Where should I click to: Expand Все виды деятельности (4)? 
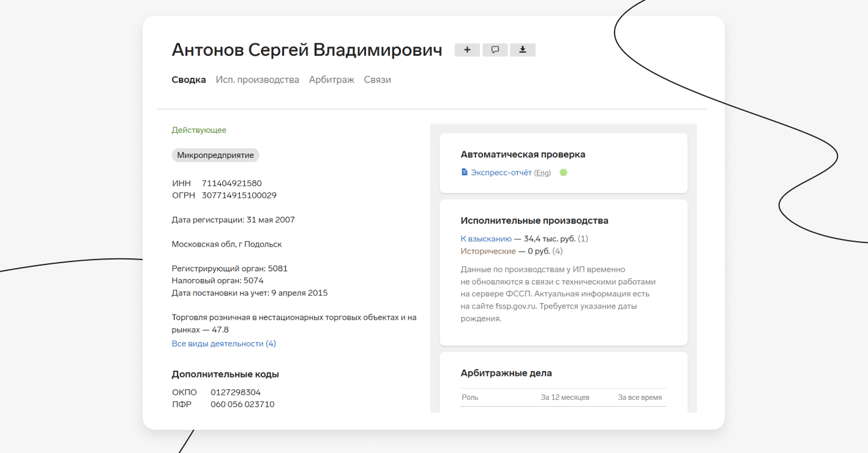click(223, 343)
